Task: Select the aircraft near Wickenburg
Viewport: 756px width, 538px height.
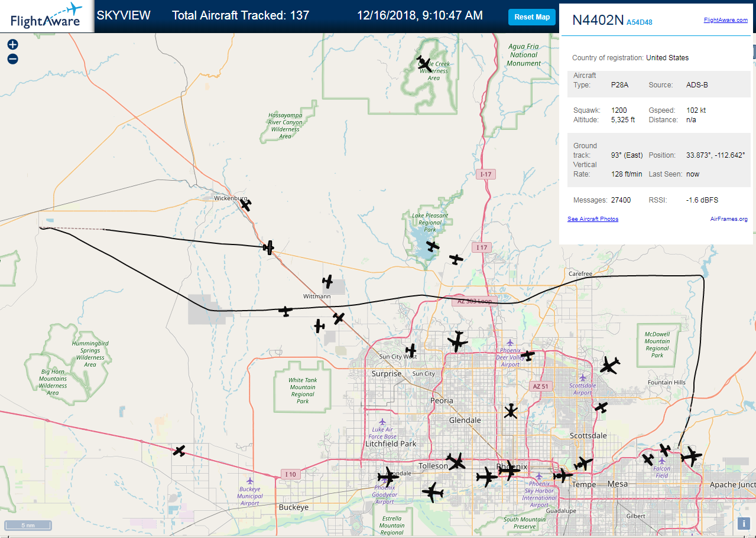Action: 246,205
